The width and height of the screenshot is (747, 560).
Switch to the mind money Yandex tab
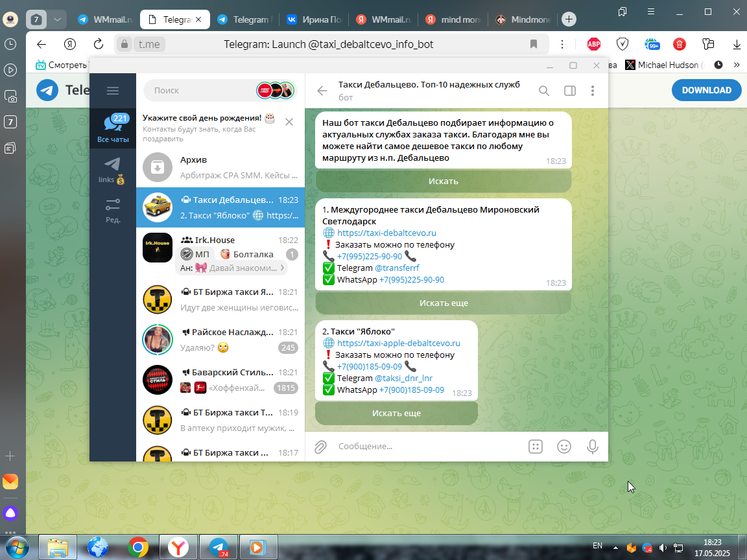click(453, 19)
